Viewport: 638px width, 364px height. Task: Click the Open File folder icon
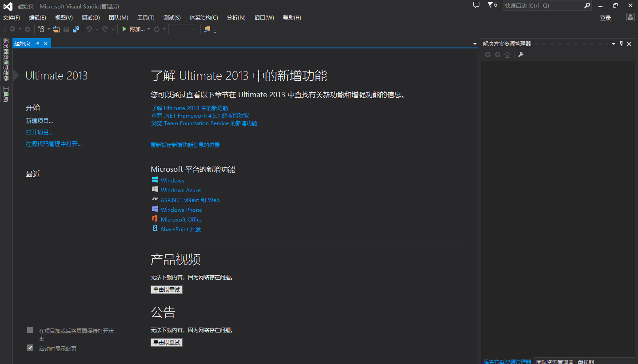(56, 29)
